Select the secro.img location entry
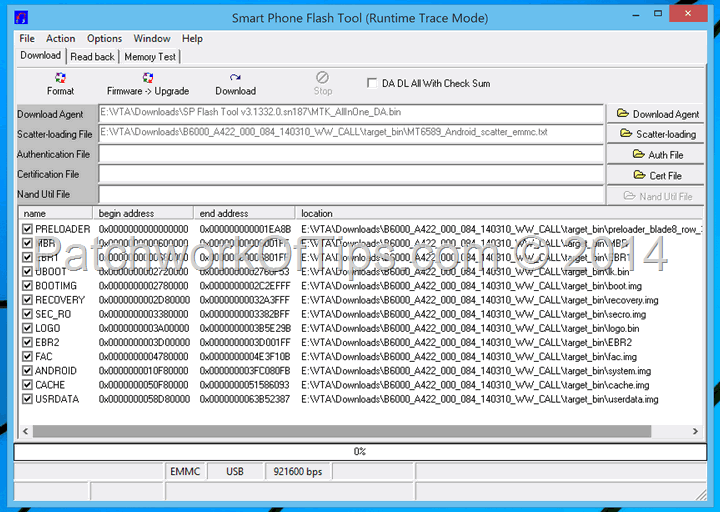 click(x=473, y=314)
